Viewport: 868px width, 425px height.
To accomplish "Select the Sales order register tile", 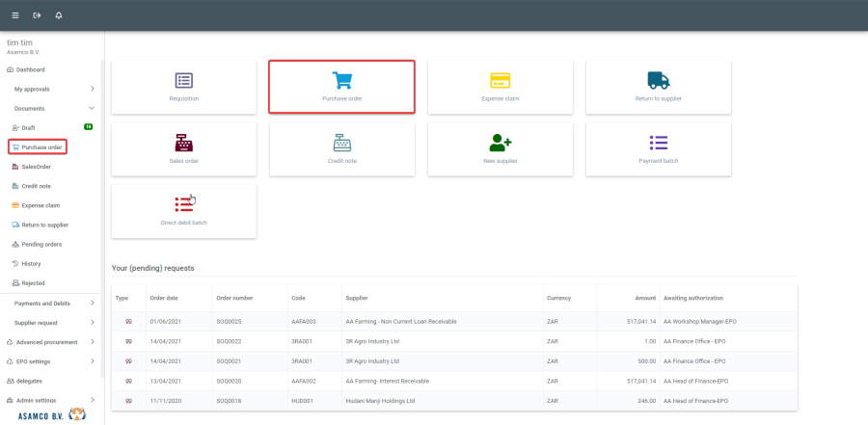I will point(184,148).
